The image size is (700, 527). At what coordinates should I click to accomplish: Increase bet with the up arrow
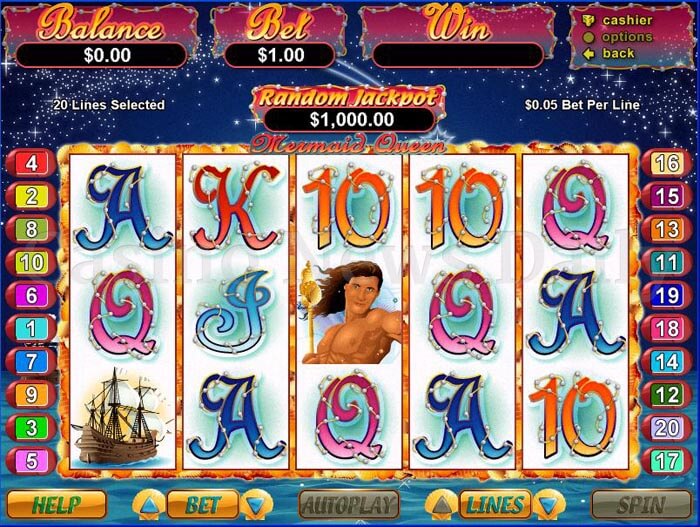(149, 505)
